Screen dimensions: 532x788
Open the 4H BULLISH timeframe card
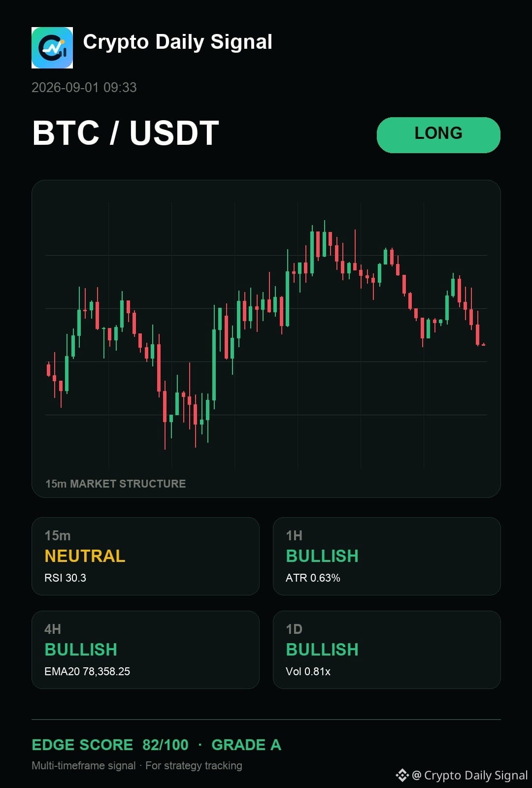pyautogui.click(x=145, y=650)
